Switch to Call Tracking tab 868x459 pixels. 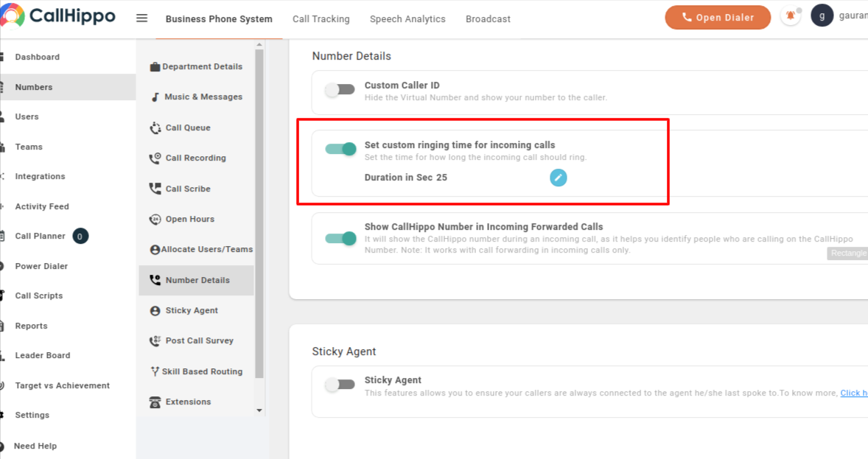321,19
